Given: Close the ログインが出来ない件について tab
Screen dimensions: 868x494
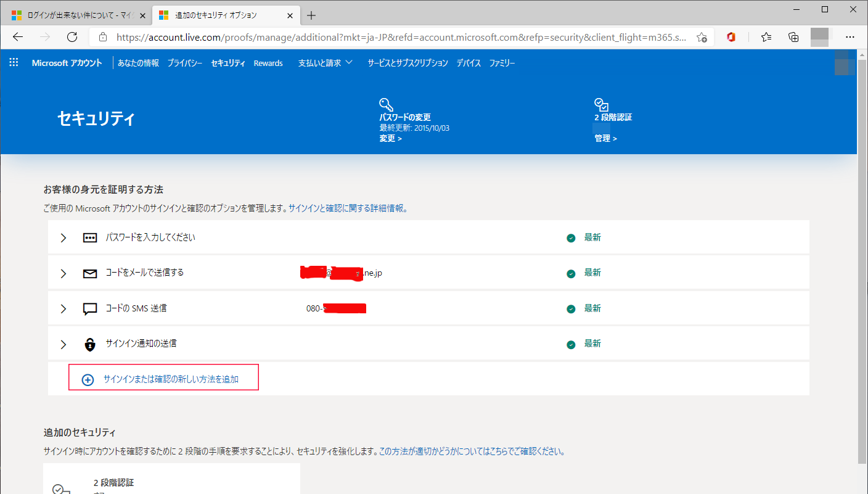Looking at the screenshot, I should pyautogui.click(x=142, y=15).
